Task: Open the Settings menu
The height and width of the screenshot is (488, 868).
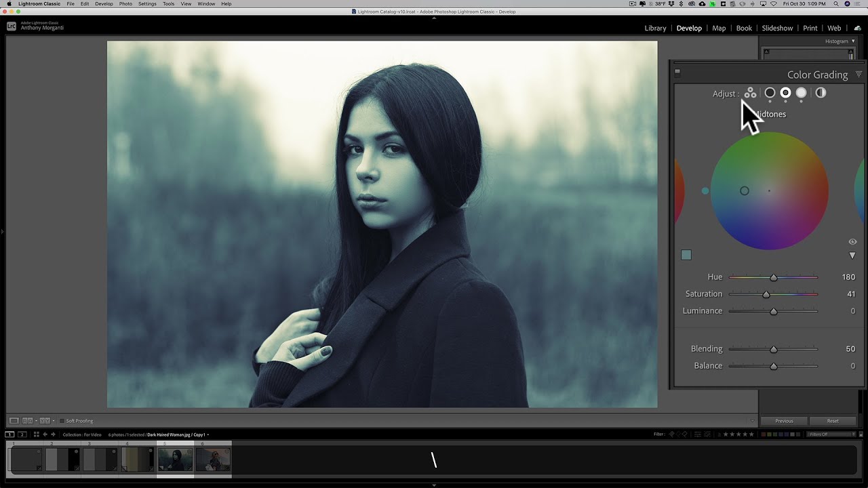Action: coord(147,4)
